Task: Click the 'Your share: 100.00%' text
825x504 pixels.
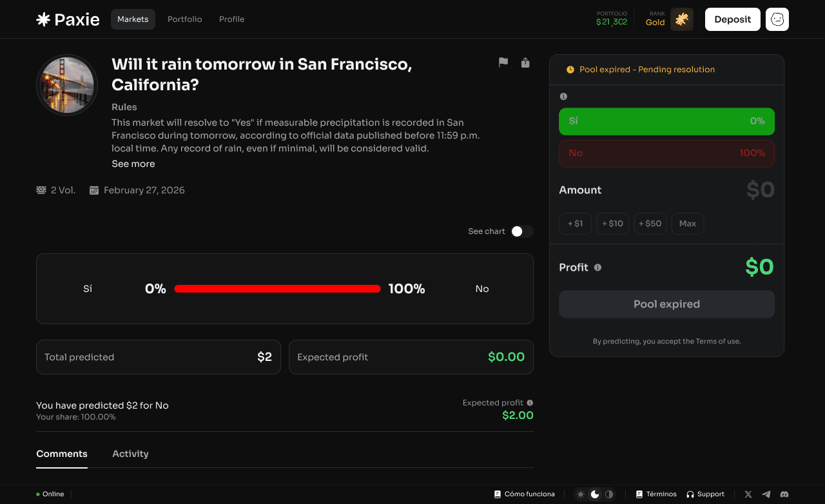Action: click(76, 417)
